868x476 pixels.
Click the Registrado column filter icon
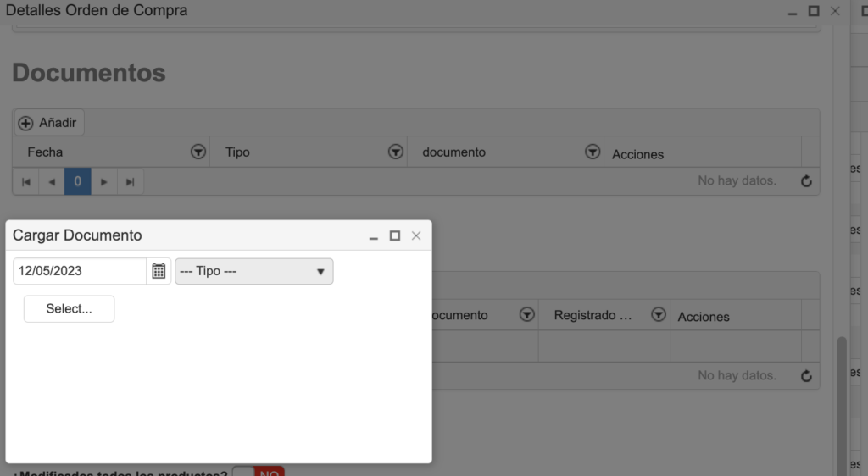point(658,315)
